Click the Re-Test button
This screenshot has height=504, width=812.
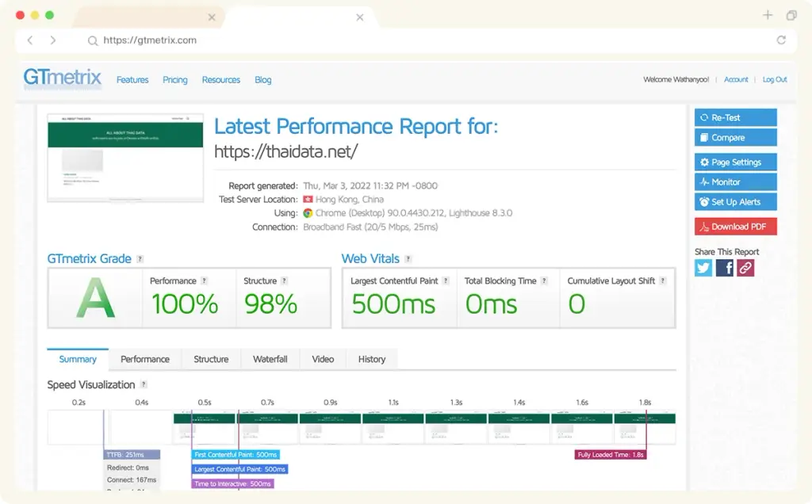(735, 117)
